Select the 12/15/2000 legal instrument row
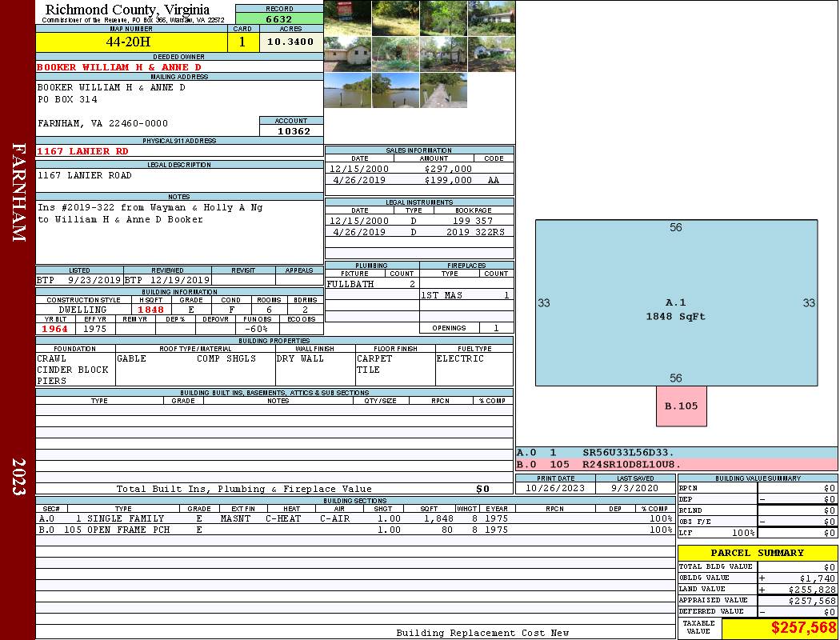840x640 pixels. (418, 221)
